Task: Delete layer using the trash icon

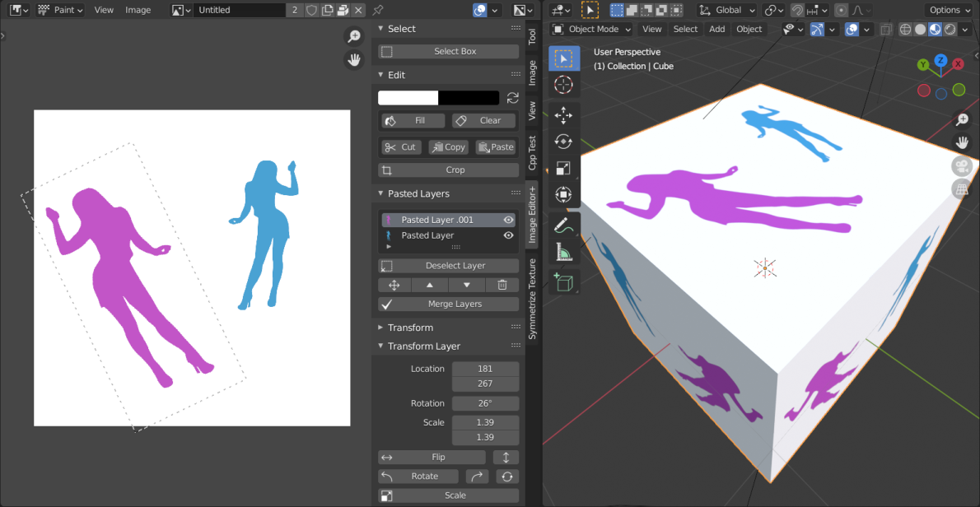Action: click(x=502, y=285)
